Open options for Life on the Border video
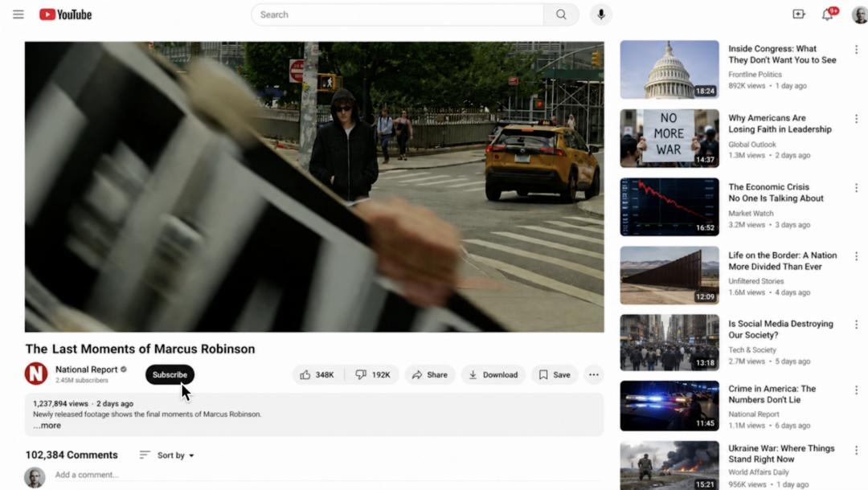868x490 pixels. (856, 256)
